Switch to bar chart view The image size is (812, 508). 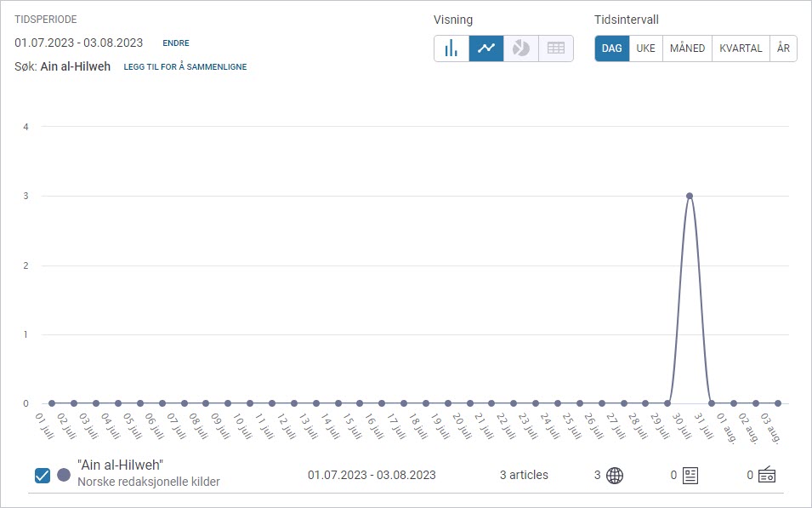pos(451,49)
